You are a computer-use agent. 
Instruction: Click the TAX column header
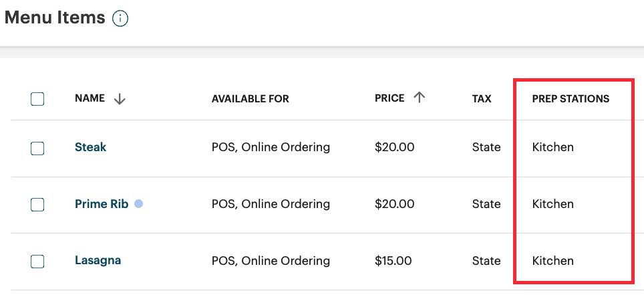(481, 99)
